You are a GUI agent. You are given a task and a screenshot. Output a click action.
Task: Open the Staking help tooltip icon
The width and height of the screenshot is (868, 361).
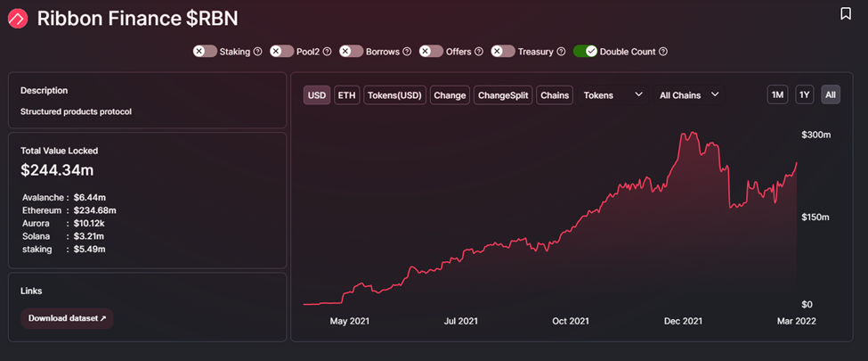(258, 52)
